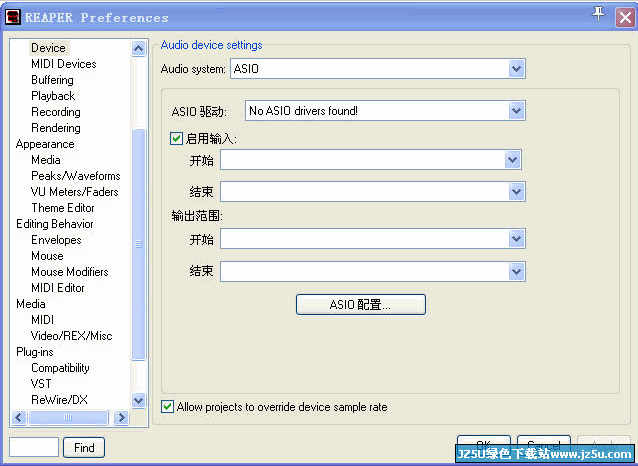Select Buffering in the preferences tree

pyautogui.click(x=52, y=80)
